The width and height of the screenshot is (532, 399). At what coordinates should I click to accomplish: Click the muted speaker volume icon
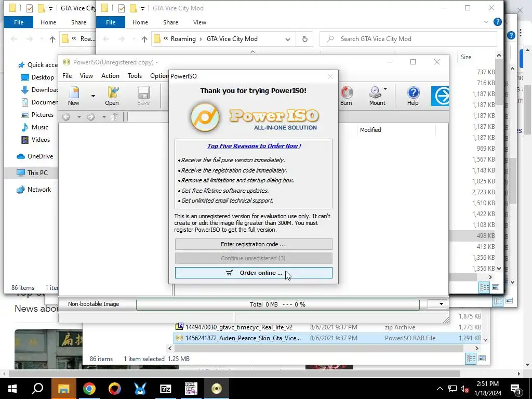coord(464,389)
